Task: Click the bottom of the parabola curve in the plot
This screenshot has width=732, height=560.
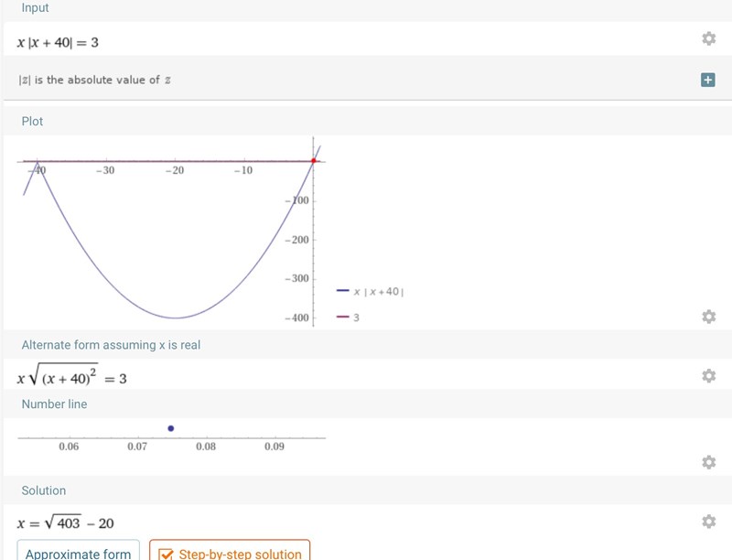Action: 176,318
